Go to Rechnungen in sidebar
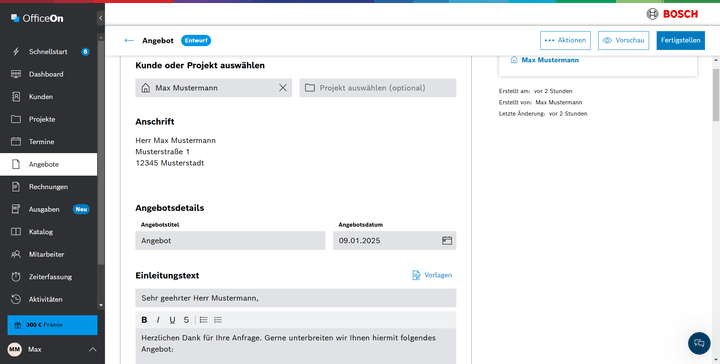 pos(49,187)
